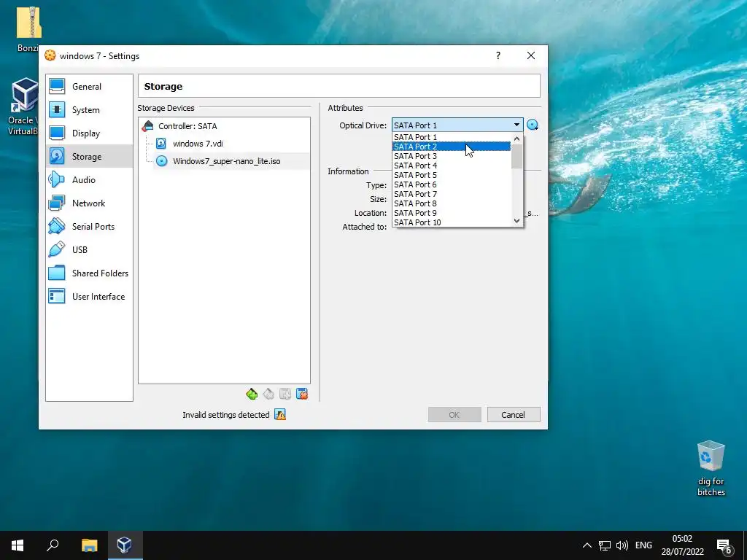
Task: Click the port list scroll-down arrow
Action: (x=517, y=221)
